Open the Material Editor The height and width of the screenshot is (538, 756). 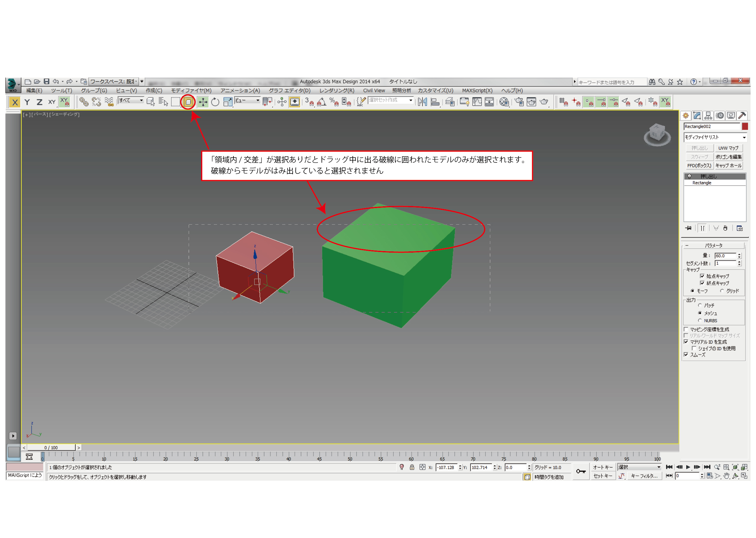point(504,102)
